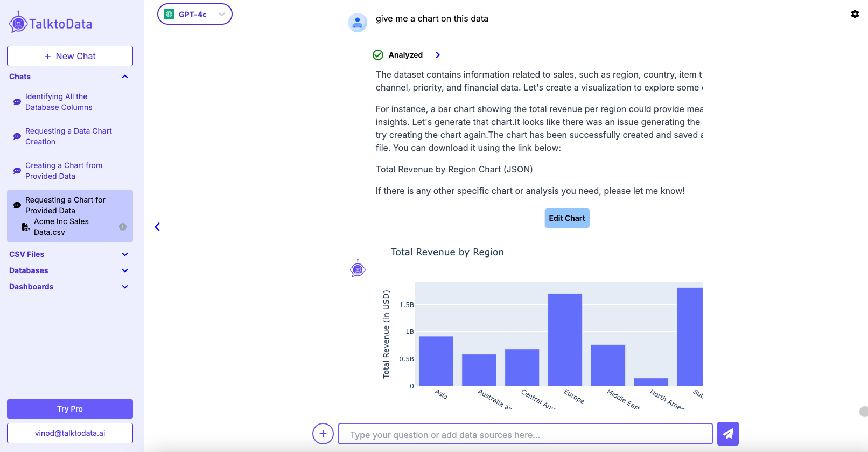
Task: Collapse sidebar with left arrow
Action: 157,227
